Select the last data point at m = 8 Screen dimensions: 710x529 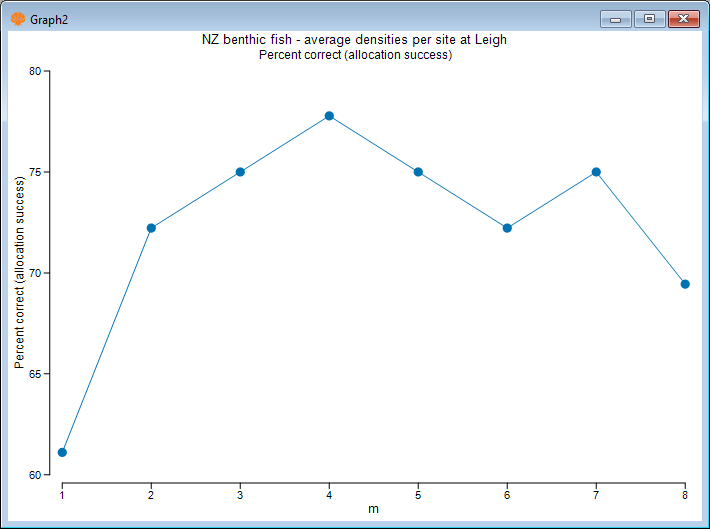685,284
